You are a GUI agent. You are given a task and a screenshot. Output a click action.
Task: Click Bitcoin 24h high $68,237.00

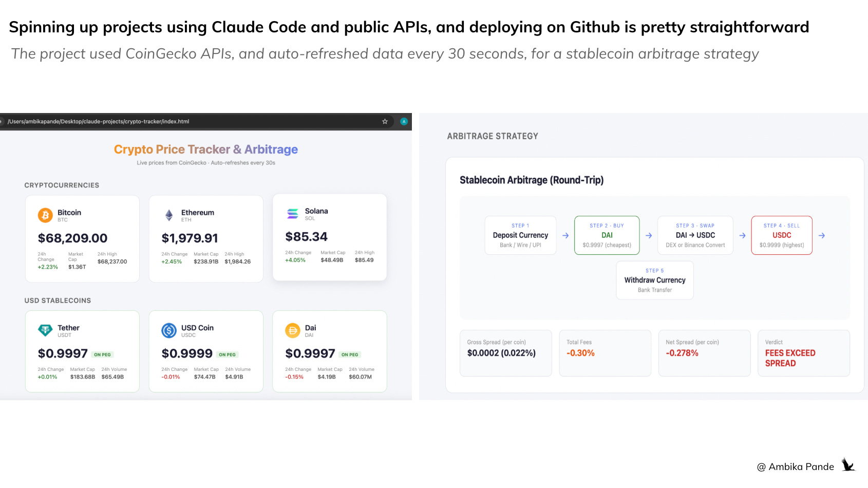tap(112, 261)
